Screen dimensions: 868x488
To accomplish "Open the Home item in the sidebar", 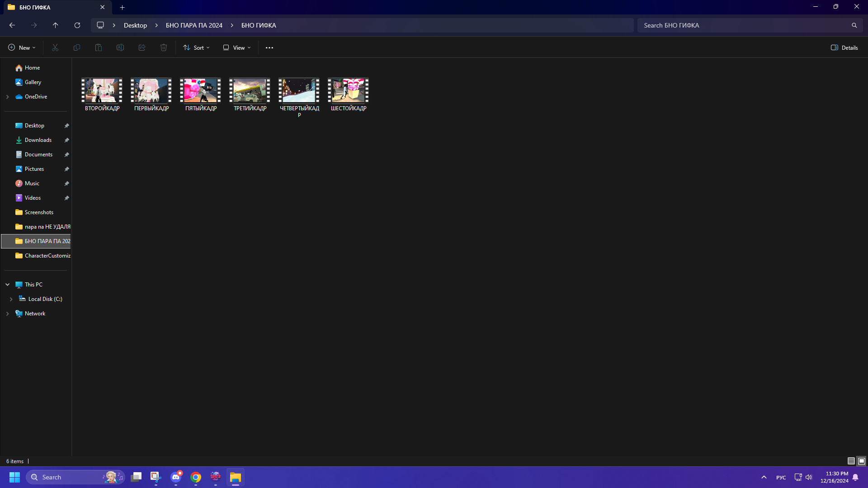I will point(32,68).
